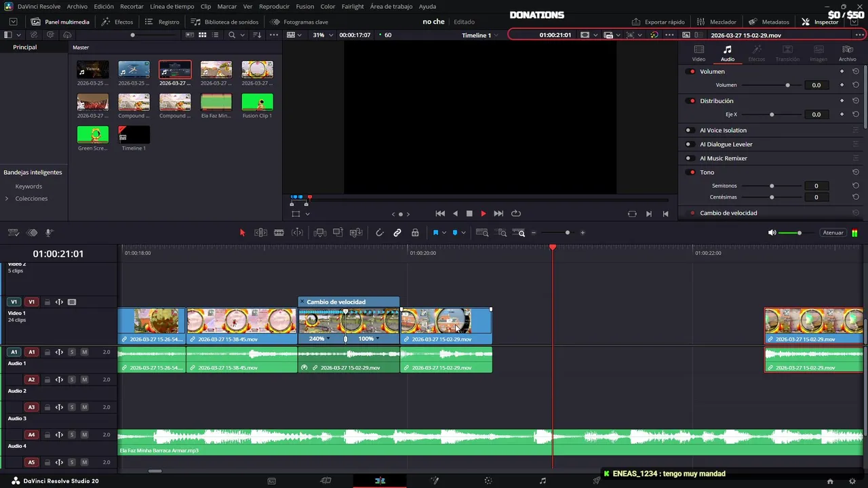Switch media pool to list view icon
The width and height of the screenshot is (868, 488).
215,35
